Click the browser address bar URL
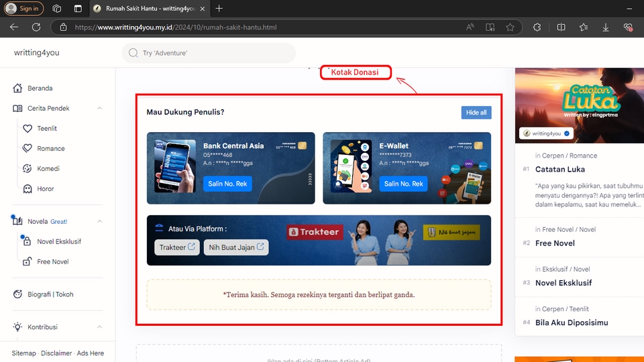Viewport: 644px width, 362px height. 176,27
